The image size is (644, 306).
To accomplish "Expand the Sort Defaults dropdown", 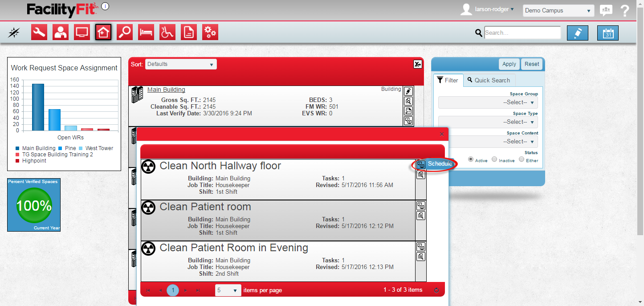I will [181, 64].
